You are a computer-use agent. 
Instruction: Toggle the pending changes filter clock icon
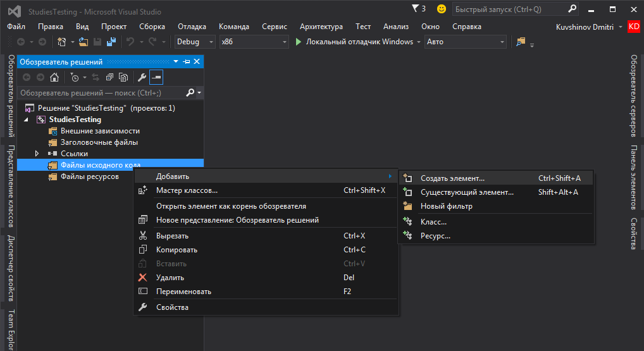74,77
